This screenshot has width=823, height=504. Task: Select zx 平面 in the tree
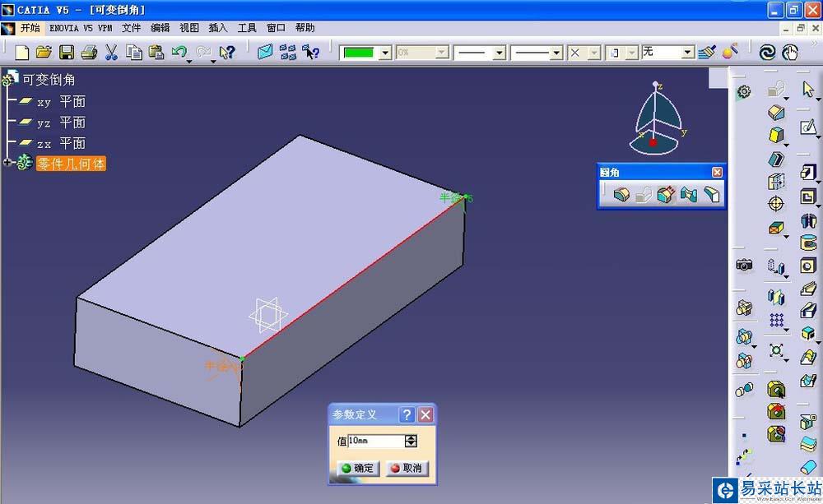61,143
